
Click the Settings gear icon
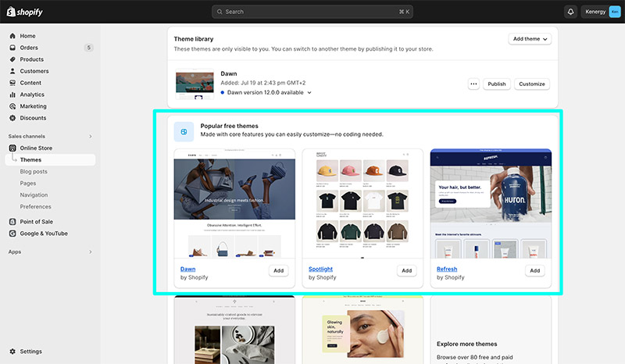click(12, 352)
